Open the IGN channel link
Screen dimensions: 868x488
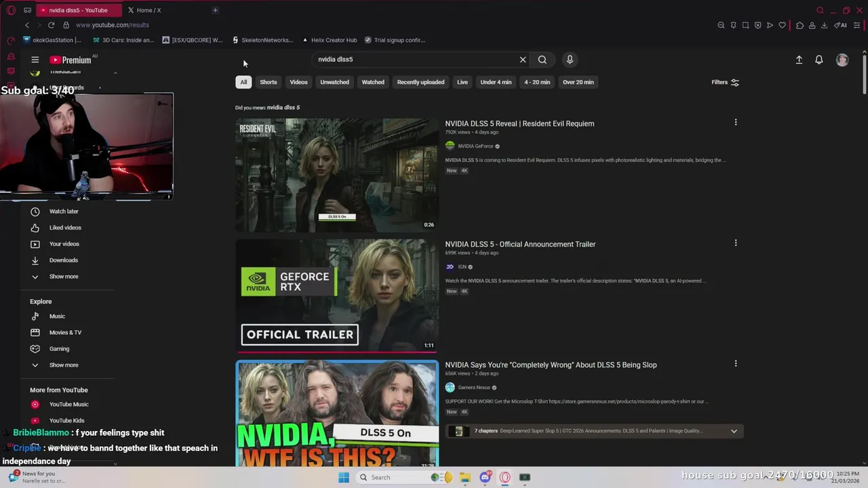(462, 267)
